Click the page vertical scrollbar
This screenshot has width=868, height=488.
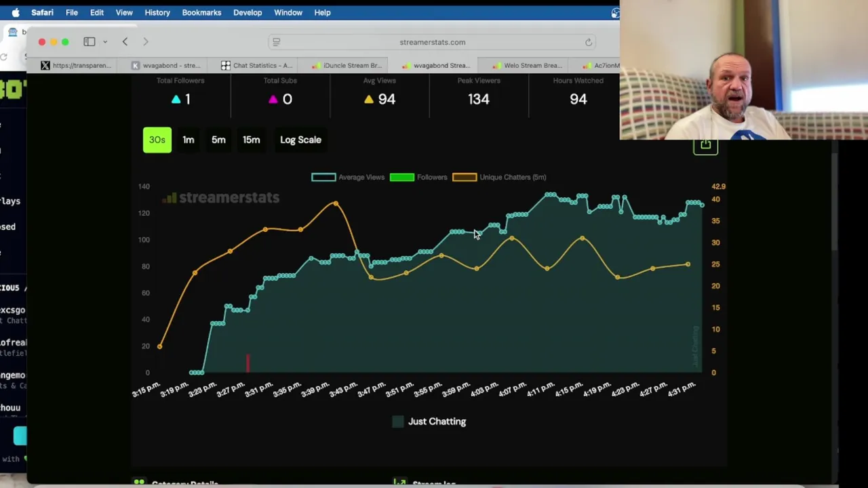click(835, 201)
